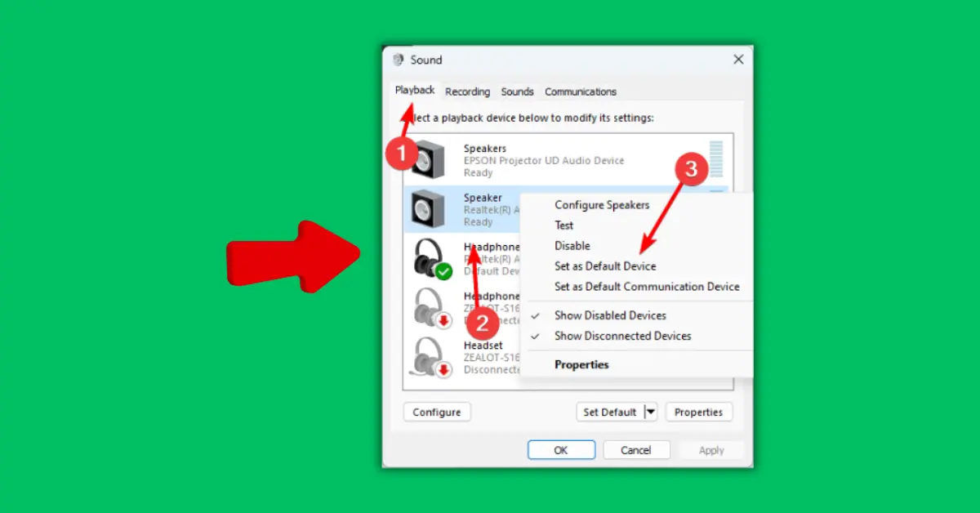Choose Disable from the context menu
The image size is (980, 513).
[572, 245]
